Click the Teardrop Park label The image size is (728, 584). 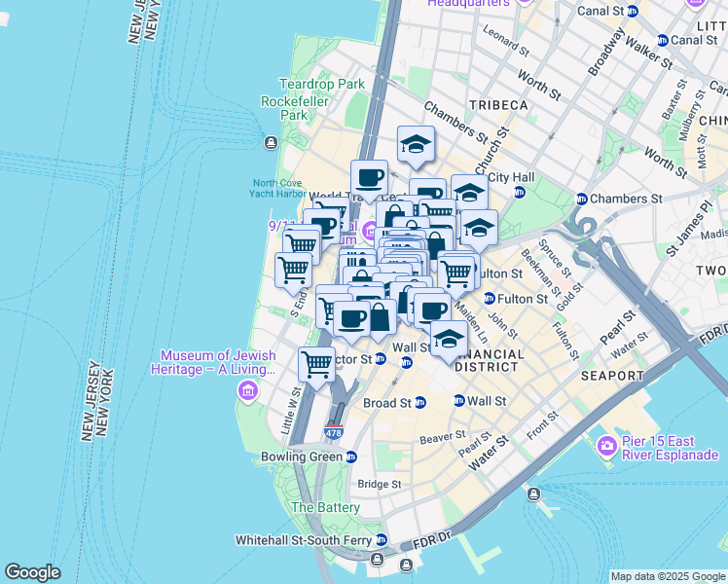[x=322, y=85]
